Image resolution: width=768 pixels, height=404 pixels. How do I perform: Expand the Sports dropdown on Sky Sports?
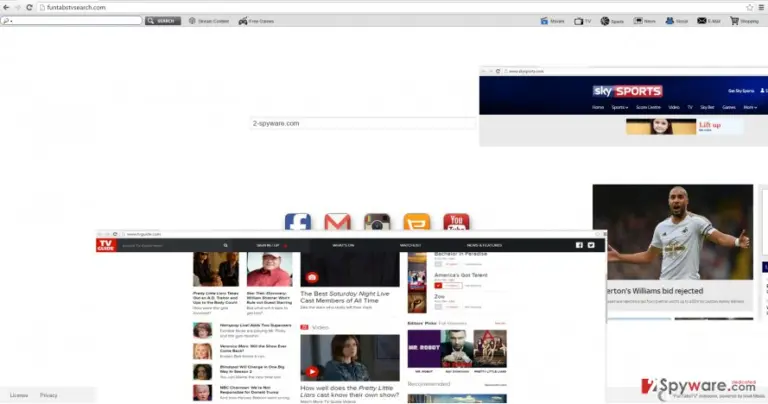tap(620, 107)
